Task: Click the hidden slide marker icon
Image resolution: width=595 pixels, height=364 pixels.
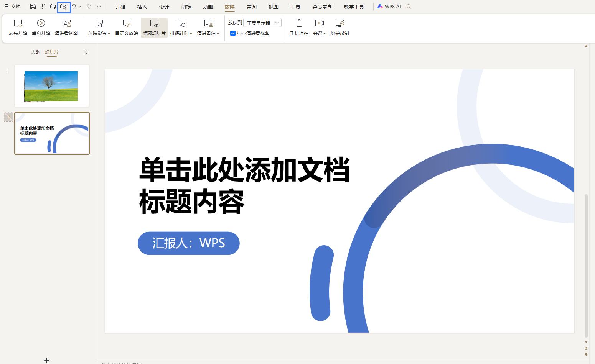Action: [9, 117]
